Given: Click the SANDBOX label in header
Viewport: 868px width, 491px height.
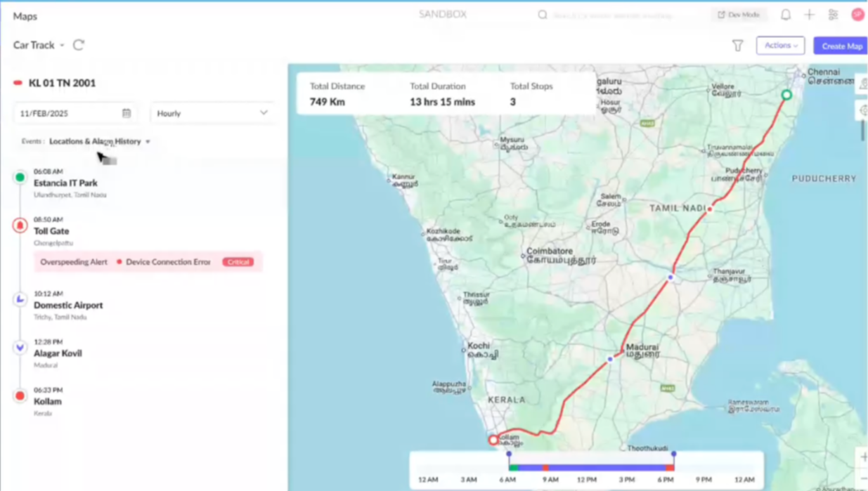Looking at the screenshot, I should (443, 14).
